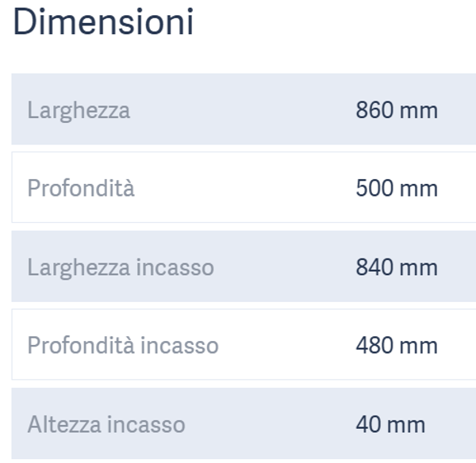Click the 500 mm depth value
Screen dimensions: 476x463
pyautogui.click(x=396, y=189)
